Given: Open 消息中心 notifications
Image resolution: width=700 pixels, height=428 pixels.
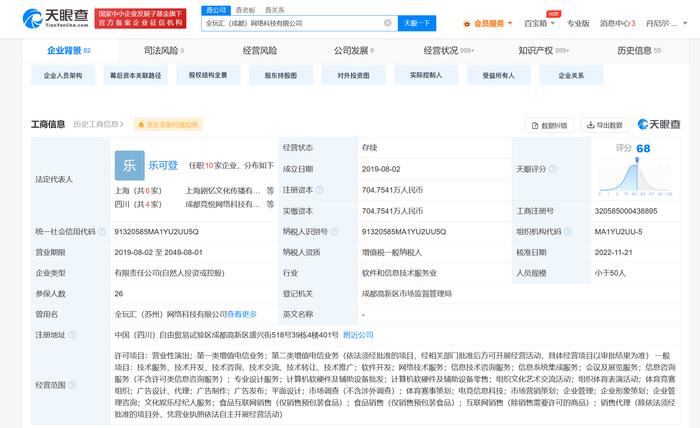Looking at the screenshot, I should [617, 24].
